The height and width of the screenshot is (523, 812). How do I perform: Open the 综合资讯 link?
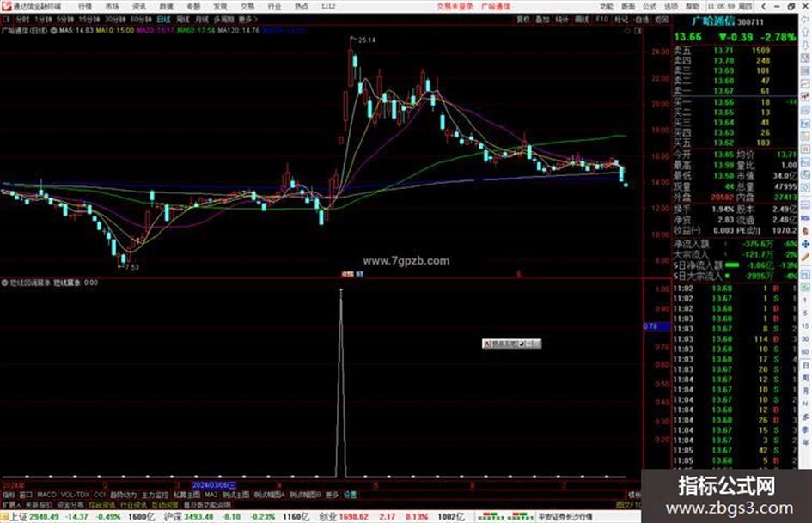tap(102, 504)
